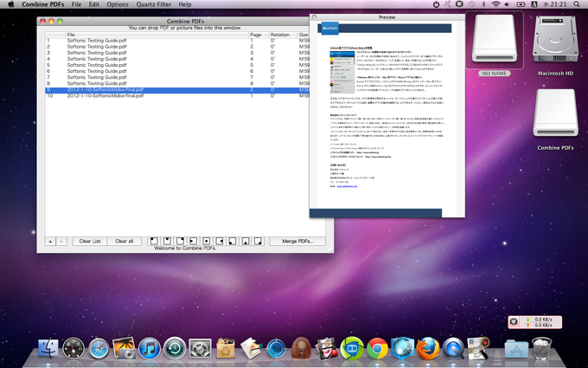Select the top-right position button

(181, 241)
